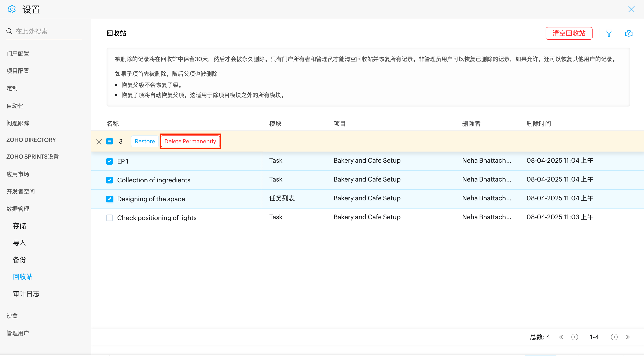This screenshot has height=356, width=644.
Task: Go to the first page arrow
Action: pos(561,337)
